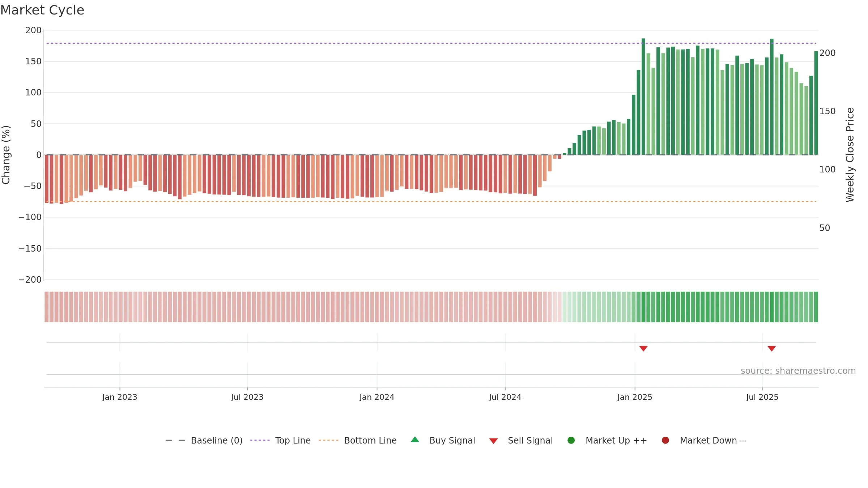Click the orange dotted Bottom Line legend swatch

pos(328,440)
